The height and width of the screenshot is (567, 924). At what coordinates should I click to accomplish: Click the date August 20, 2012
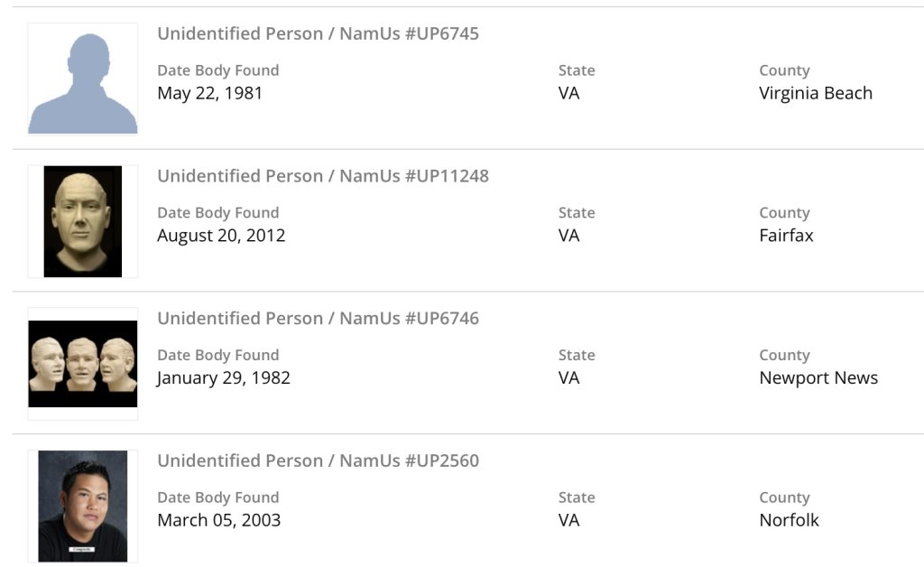221,236
